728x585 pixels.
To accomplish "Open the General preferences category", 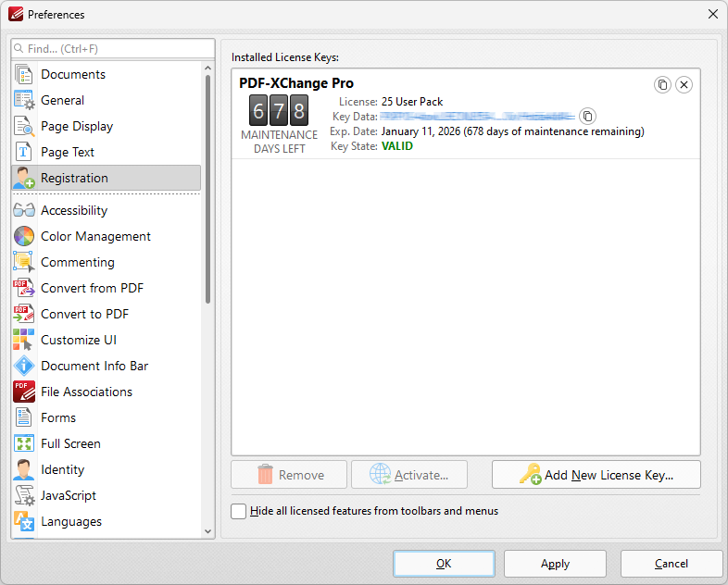I will click(x=107, y=100).
